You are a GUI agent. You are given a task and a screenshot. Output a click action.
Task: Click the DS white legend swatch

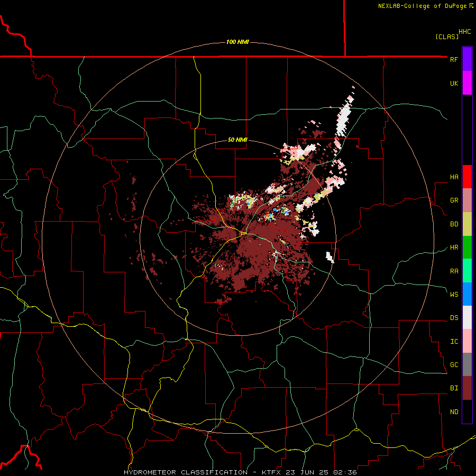pos(467,317)
